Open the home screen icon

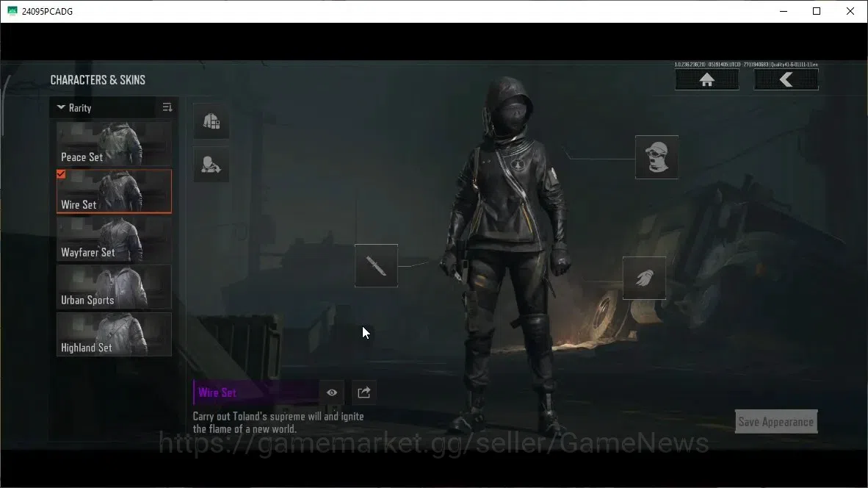coord(707,80)
